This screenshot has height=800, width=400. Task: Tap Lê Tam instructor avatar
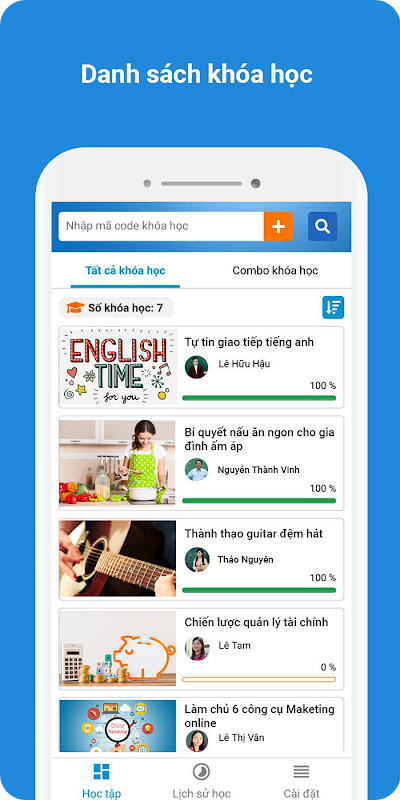[x=197, y=648]
